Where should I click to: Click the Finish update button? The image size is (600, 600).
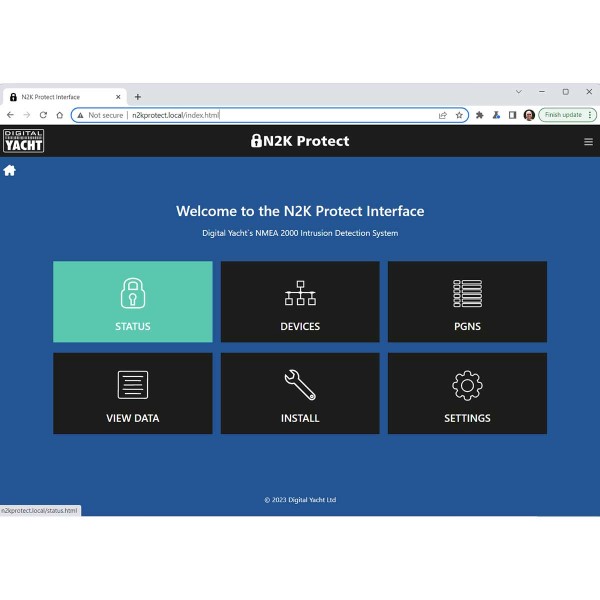click(563, 115)
